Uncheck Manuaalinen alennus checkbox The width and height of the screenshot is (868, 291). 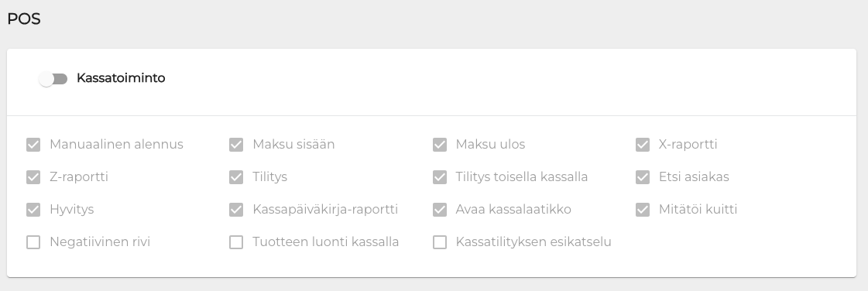33,145
